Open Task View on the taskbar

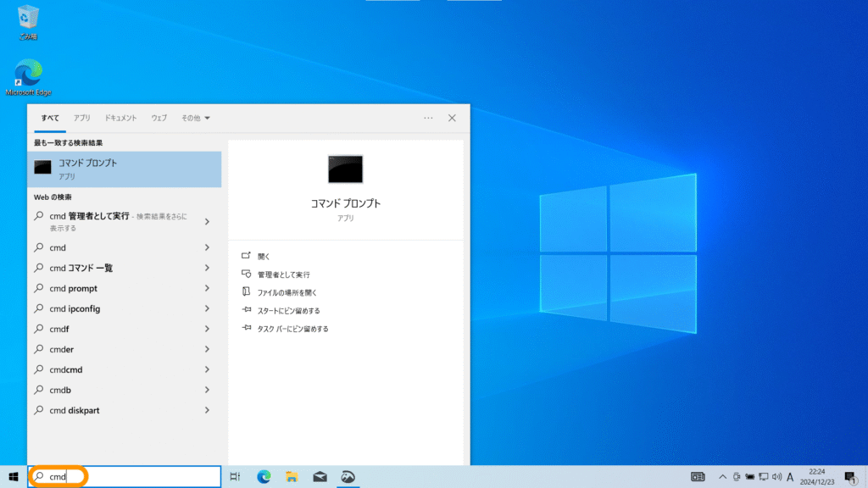point(236,476)
